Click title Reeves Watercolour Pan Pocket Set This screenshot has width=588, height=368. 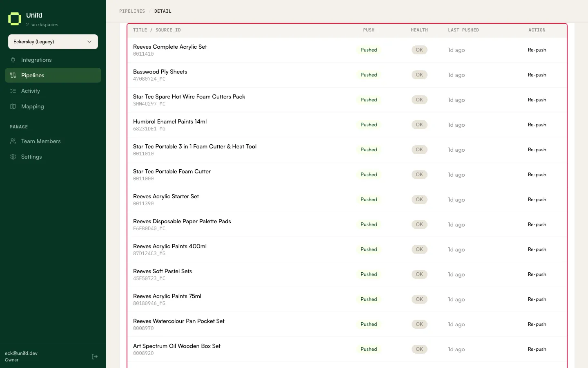point(179,321)
